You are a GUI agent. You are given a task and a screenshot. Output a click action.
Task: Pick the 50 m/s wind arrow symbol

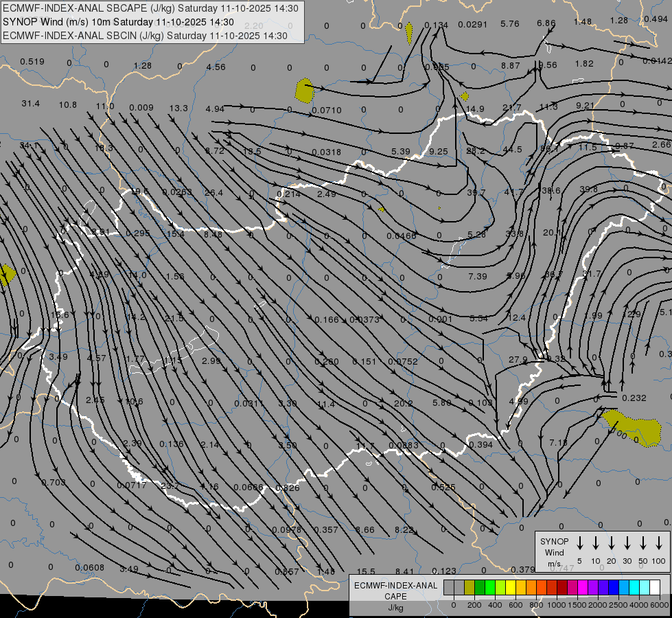point(643,543)
